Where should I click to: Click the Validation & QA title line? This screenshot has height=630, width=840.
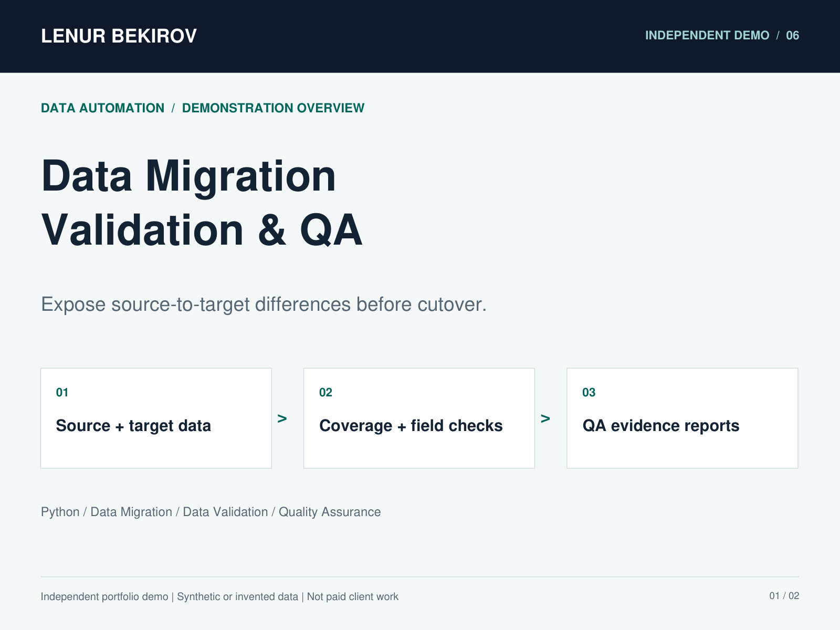tap(202, 230)
